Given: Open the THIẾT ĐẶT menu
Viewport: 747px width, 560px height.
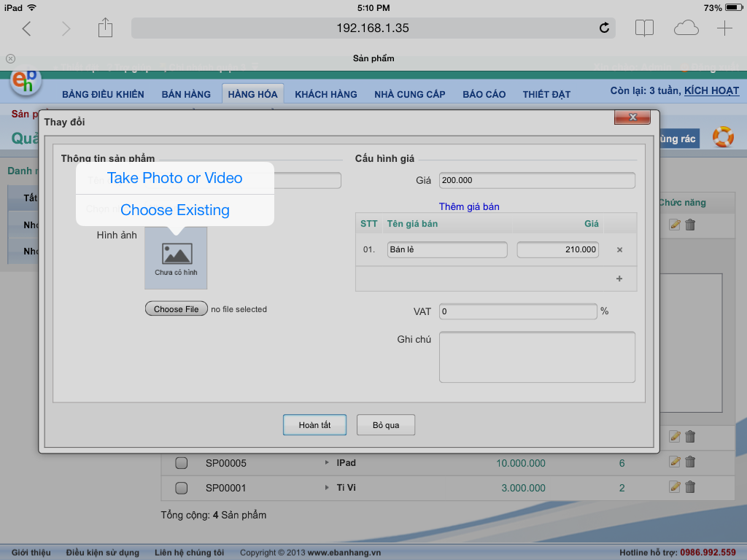Looking at the screenshot, I should coord(546,94).
